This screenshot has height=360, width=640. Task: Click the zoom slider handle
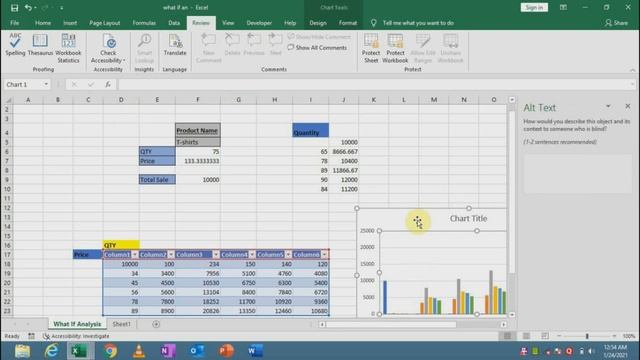click(x=587, y=336)
